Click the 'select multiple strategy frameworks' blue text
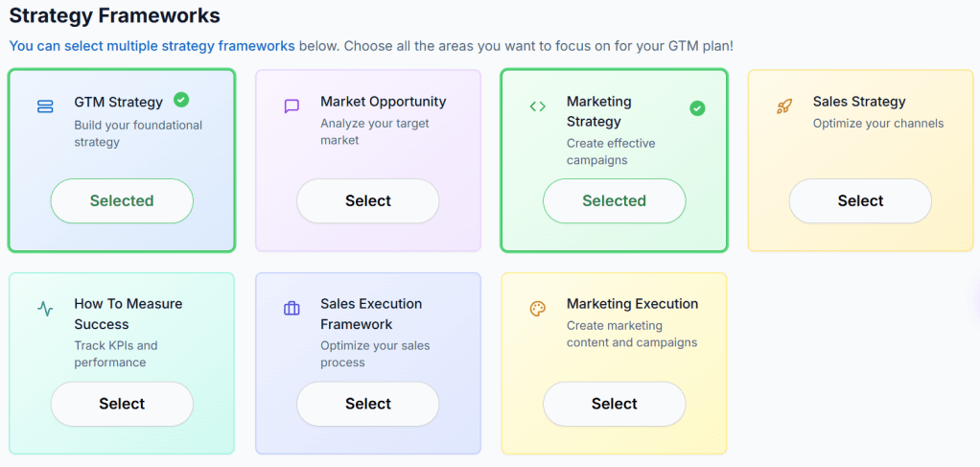The height and width of the screenshot is (467, 980). click(x=153, y=45)
